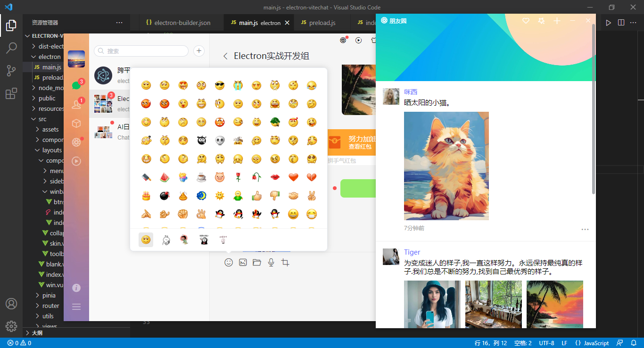Open the orange cat photo in 咪西's post
This screenshot has width=644, height=348.
446,166
